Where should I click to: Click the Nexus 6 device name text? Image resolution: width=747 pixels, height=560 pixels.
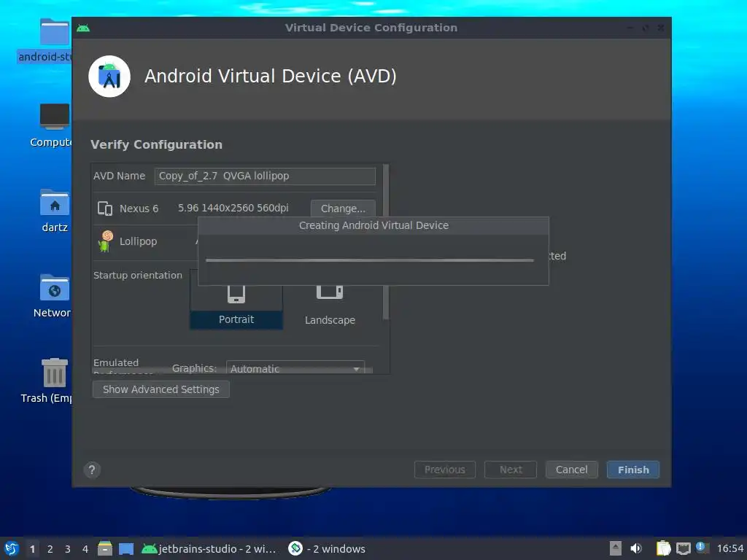click(139, 209)
